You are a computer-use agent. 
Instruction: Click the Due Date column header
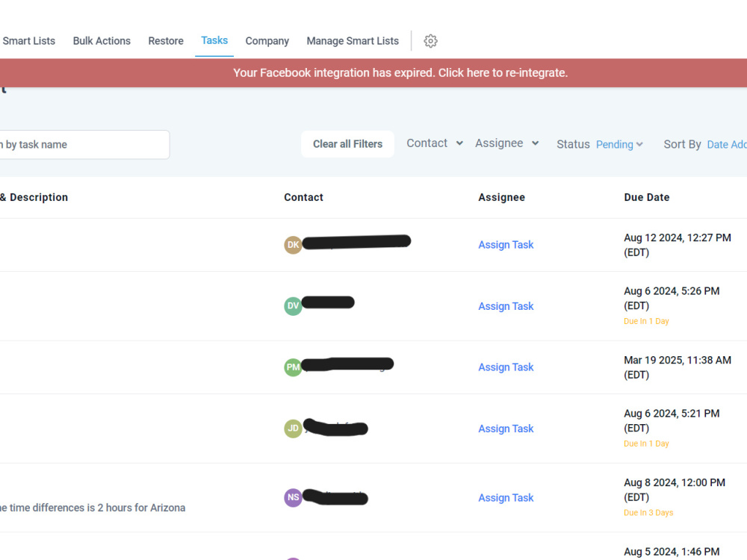click(x=646, y=197)
